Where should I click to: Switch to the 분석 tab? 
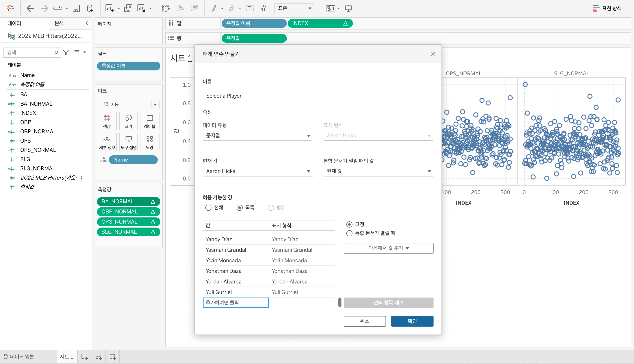(59, 23)
